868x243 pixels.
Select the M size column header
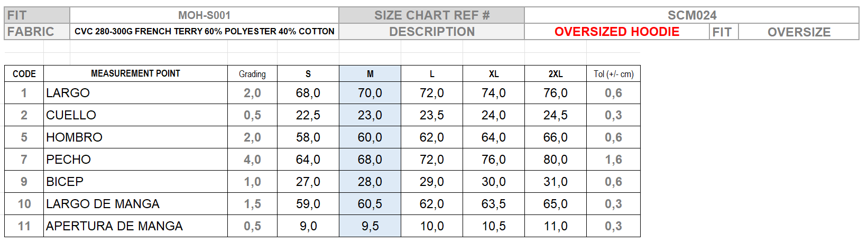(370, 74)
